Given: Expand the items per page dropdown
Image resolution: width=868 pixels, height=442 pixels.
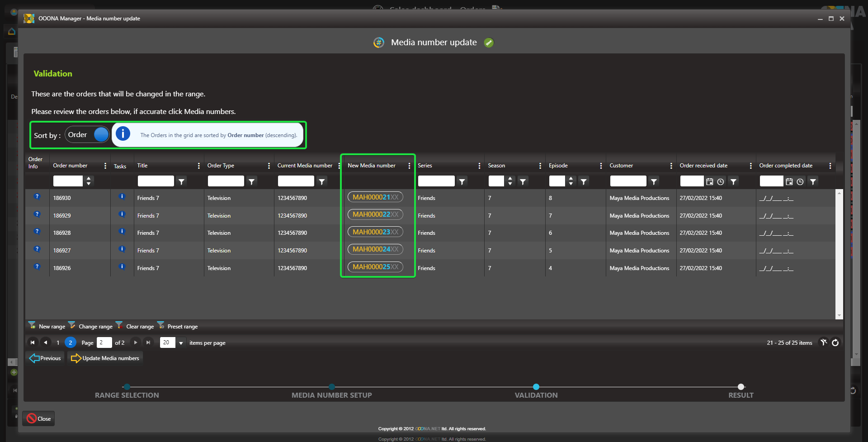Looking at the screenshot, I should click(181, 343).
